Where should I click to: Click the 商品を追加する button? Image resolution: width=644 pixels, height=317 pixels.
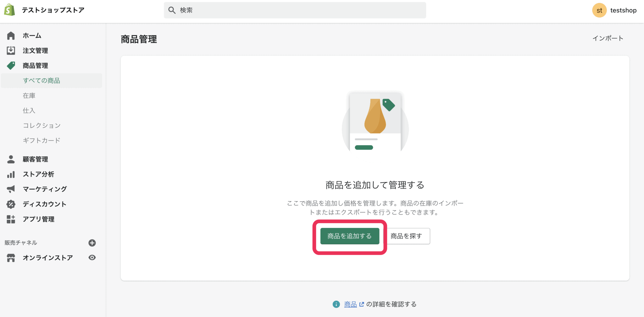pyautogui.click(x=350, y=236)
